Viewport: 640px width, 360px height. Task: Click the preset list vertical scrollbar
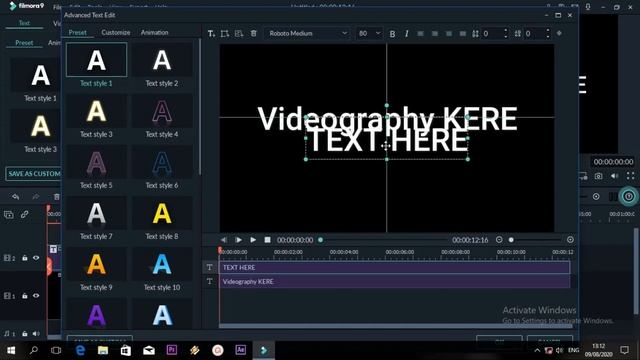point(200,107)
